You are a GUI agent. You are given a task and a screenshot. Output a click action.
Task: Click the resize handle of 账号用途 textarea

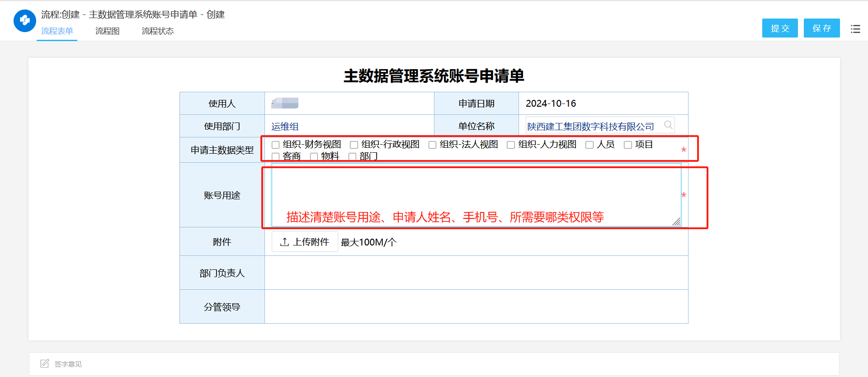(x=676, y=221)
